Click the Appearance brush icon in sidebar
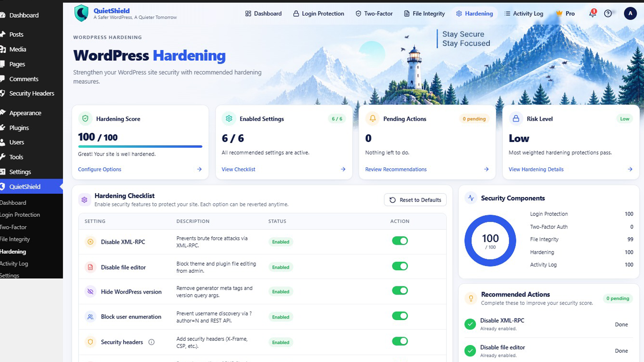The height and width of the screenshot is (362, 644). (x=2, y=113)
